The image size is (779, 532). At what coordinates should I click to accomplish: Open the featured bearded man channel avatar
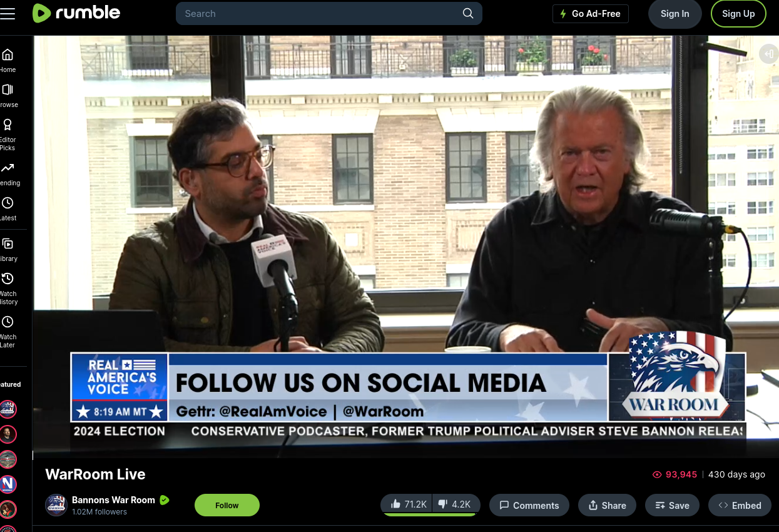click(8, 434)
